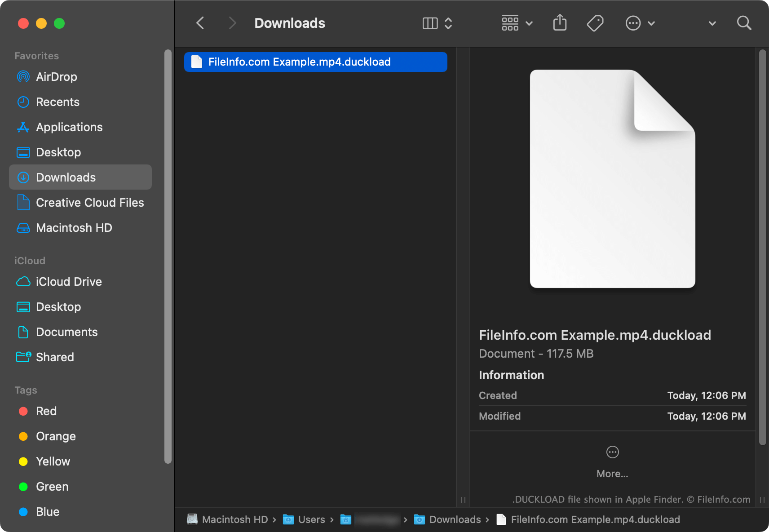Switch to the Downloads sidebar item
The height and width of the screenshot is (532, 769).
pyautogui.click(x=65, y=177)
